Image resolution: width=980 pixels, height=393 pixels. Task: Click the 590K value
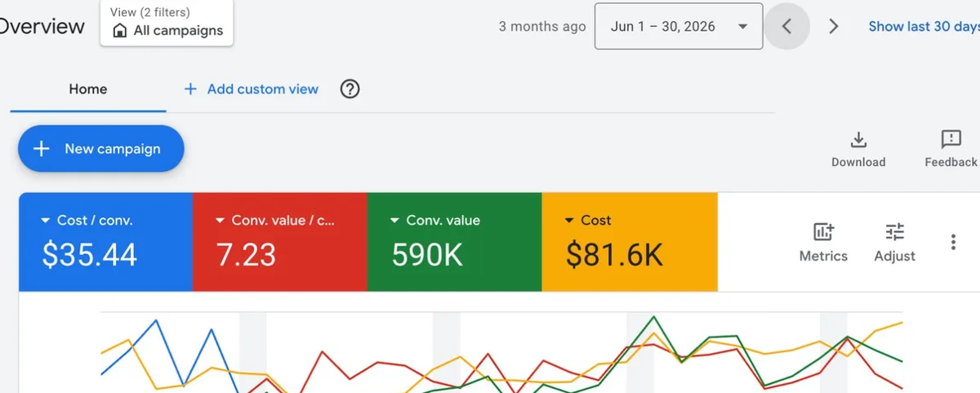tap(427, 256)
